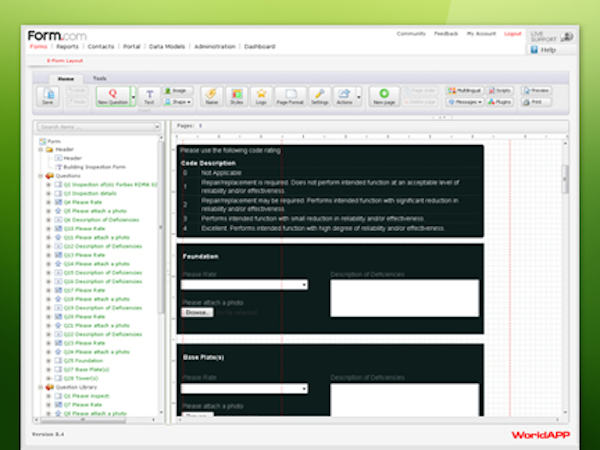The height and width of the screenshot is (450, 600).
Task: Click the Undo toolbar button
Action: [x=77, y=91]
